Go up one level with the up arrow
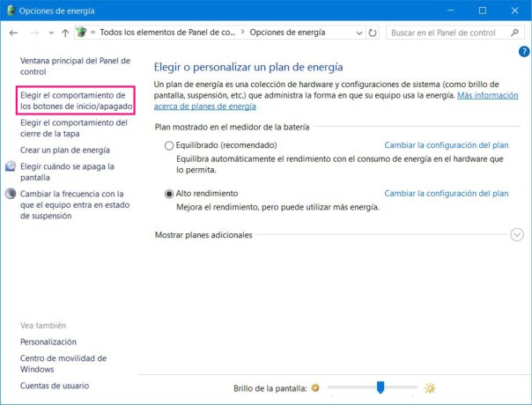This screenshot has width=532, height=405. pos(65,33)
